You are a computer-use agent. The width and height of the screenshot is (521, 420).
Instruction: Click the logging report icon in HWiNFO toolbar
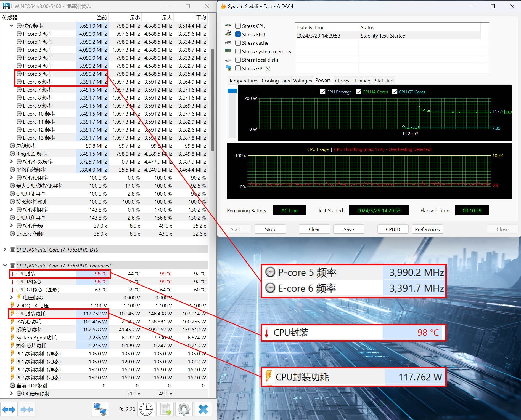[165, 409]
